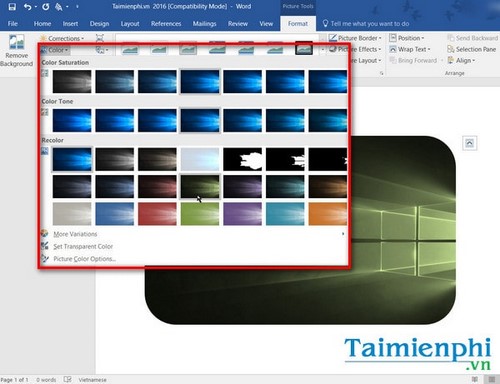Image resolution: width=500 pixels, height=384 pixels.
Task: Click the layout options icon beside picture
Action: point(469,143)
